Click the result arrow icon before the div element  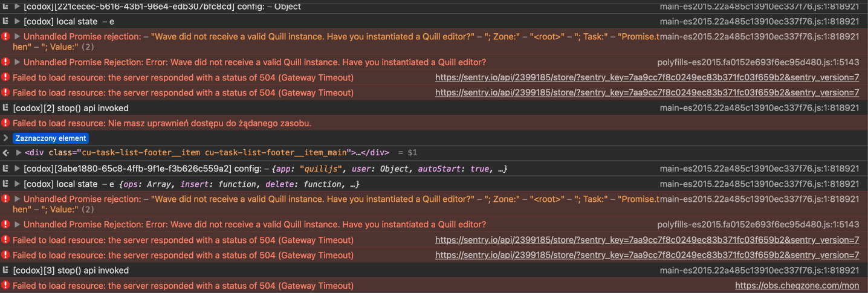5,153
